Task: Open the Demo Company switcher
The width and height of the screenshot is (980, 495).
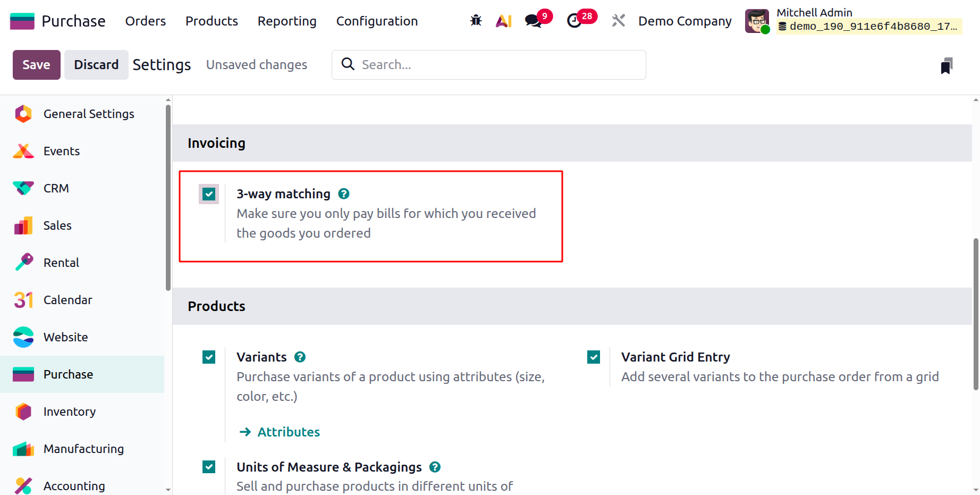Action: (685, 21)
